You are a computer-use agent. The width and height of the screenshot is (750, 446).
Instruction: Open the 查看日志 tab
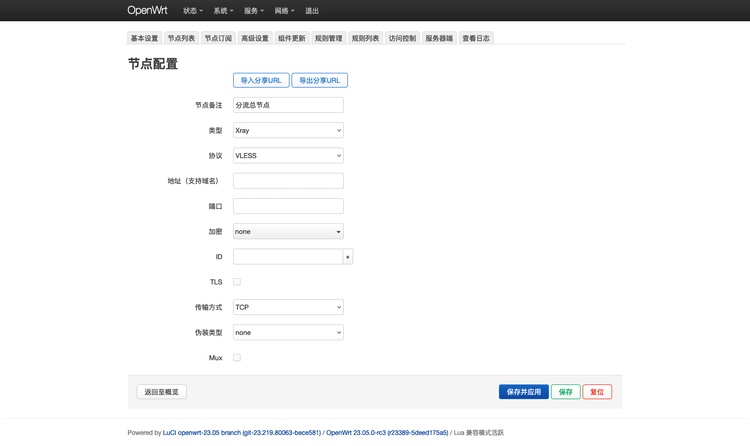476,38
